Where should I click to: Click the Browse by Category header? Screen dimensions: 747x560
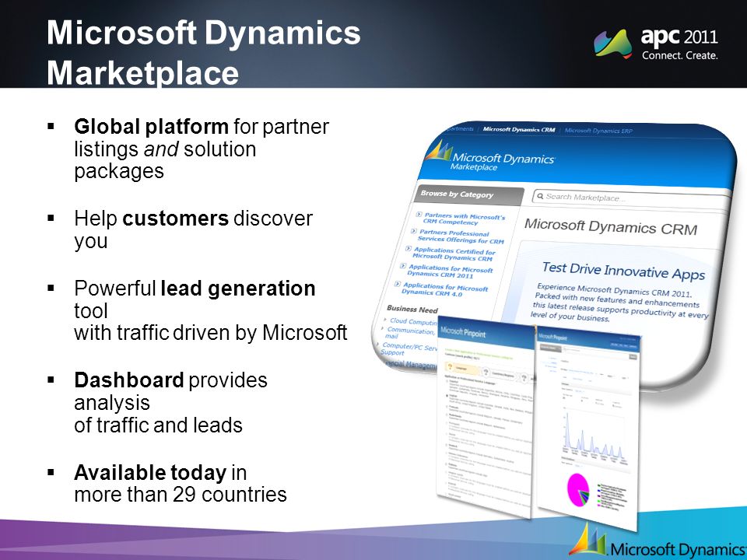coord(468,195)
